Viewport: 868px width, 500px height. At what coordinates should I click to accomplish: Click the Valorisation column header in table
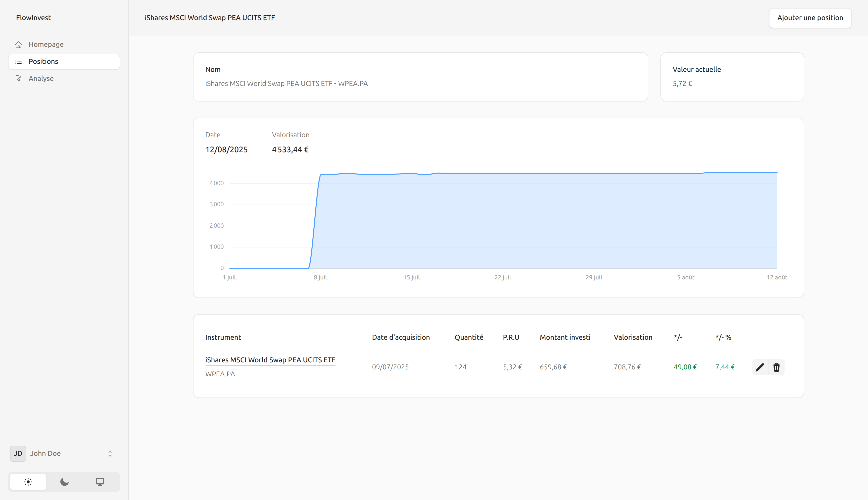click(x=633, y=337)
